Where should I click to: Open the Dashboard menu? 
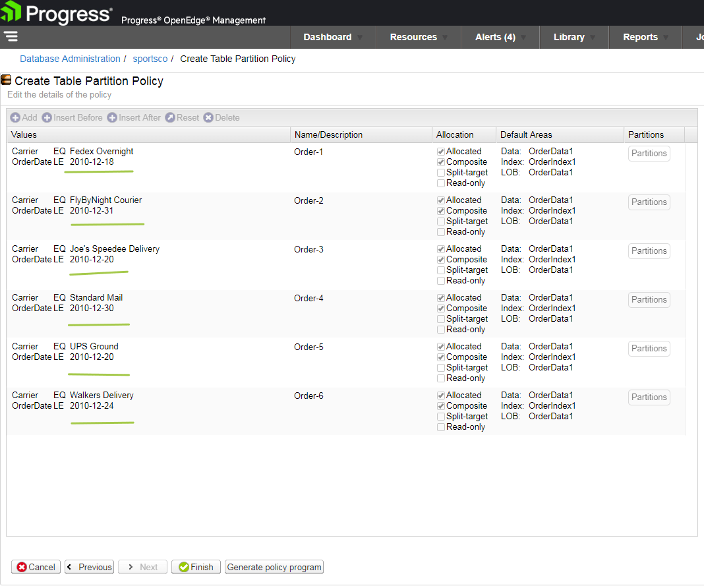333,37
